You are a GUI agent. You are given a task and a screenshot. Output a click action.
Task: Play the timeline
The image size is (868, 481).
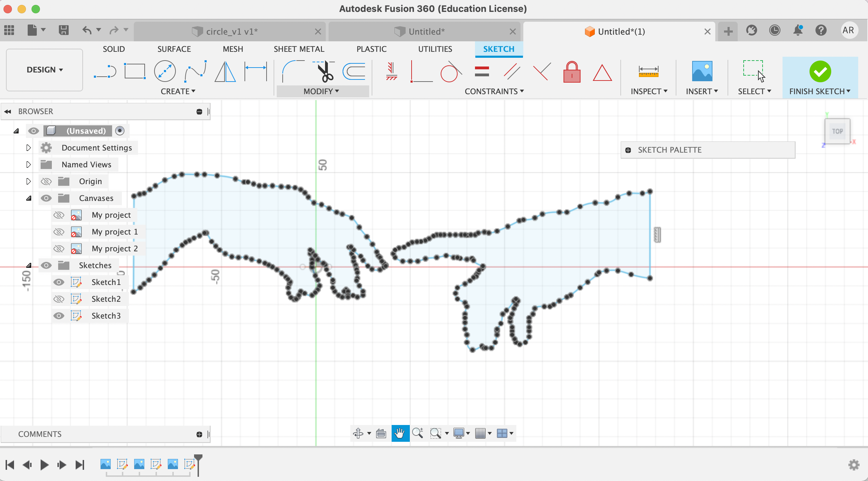pos(44,465)
